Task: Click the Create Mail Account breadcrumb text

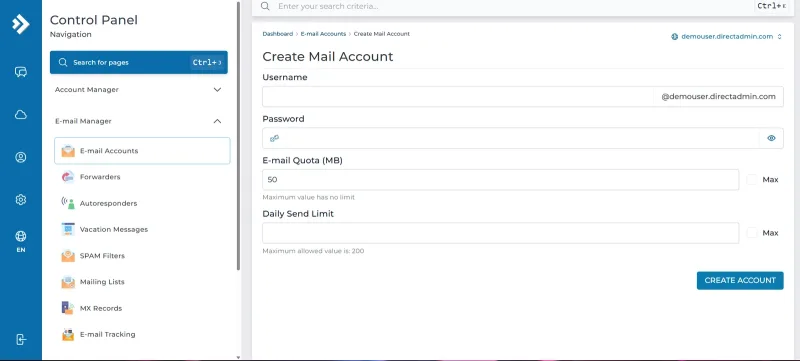Action: click(x=382, y=34)
